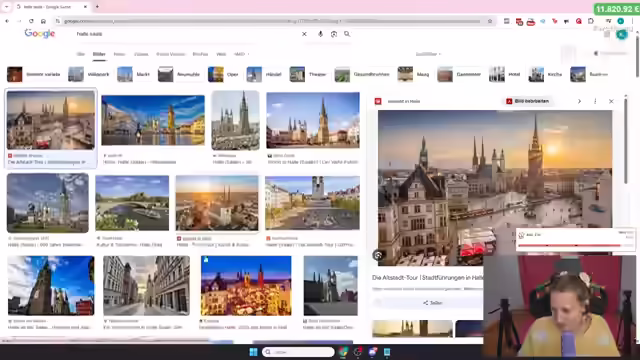640x360 pixels.
Task: Click the voice search microphone icon
Action: [320, 34]
